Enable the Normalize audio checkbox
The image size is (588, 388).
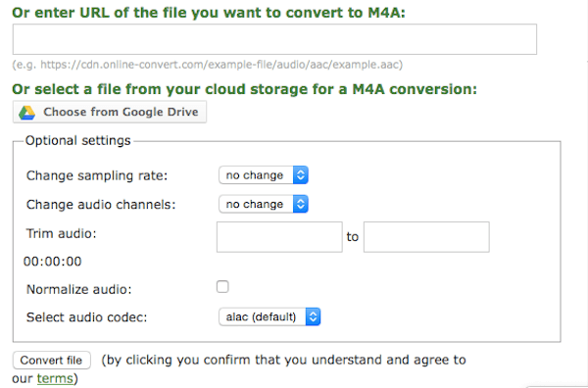222,287
